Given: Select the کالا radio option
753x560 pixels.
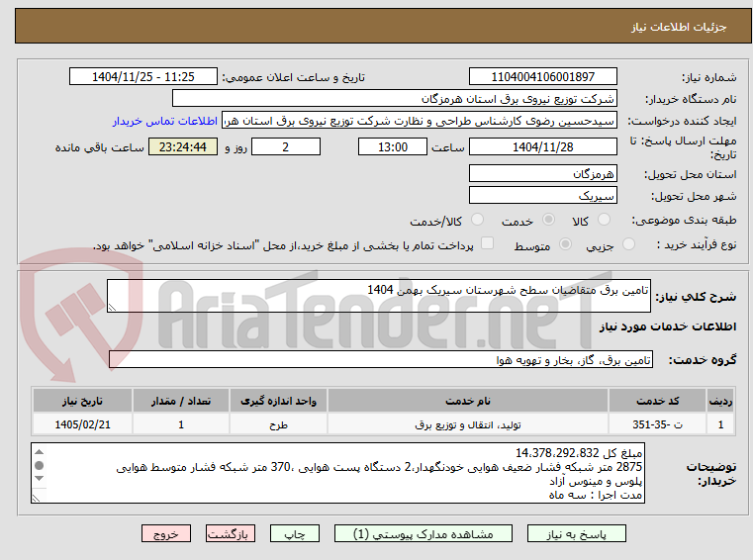Looking at the screenshot, I should click(x=604, y=220).
